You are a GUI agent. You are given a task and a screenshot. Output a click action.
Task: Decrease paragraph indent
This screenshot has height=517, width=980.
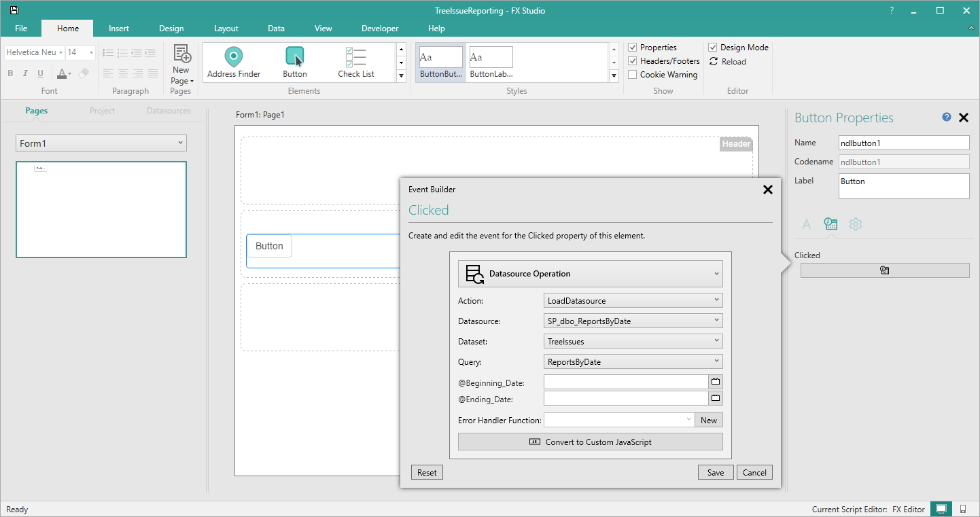click(x=137, y=52)
